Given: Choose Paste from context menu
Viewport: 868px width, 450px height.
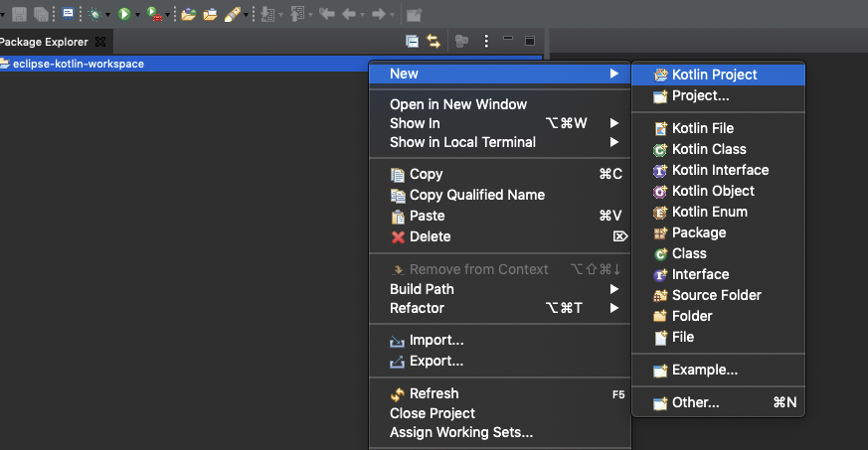Looking at the screenshot, I should (500, 217).
